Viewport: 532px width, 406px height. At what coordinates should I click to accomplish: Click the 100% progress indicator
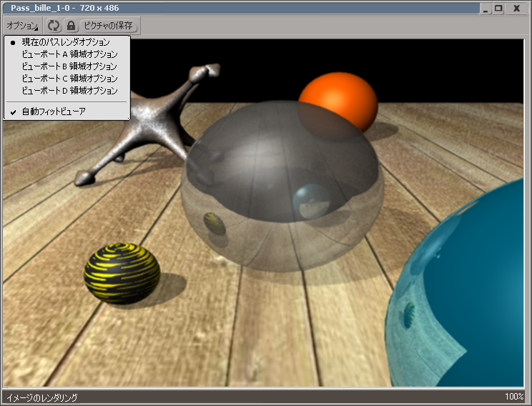click(x=514, y=397)
